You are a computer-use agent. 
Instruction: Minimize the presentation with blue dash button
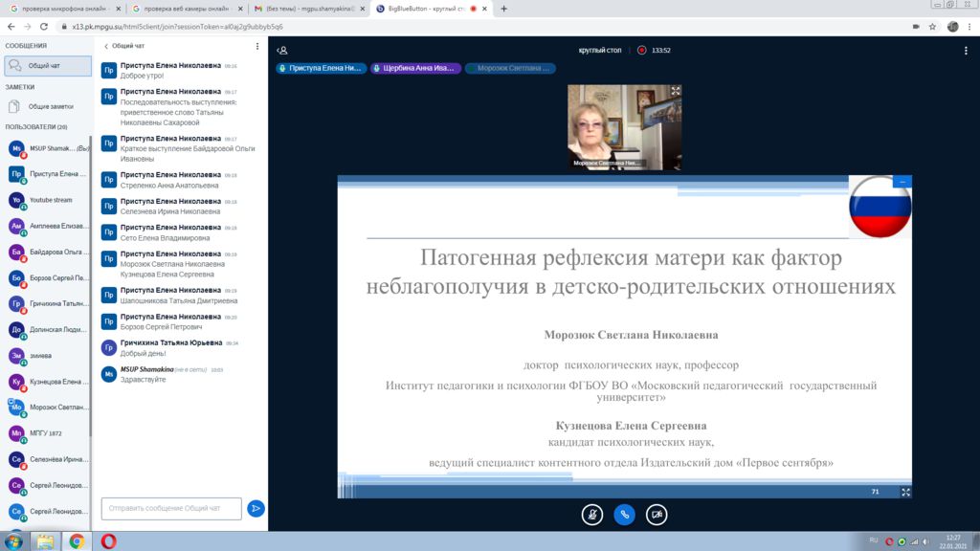click(902, 181)
